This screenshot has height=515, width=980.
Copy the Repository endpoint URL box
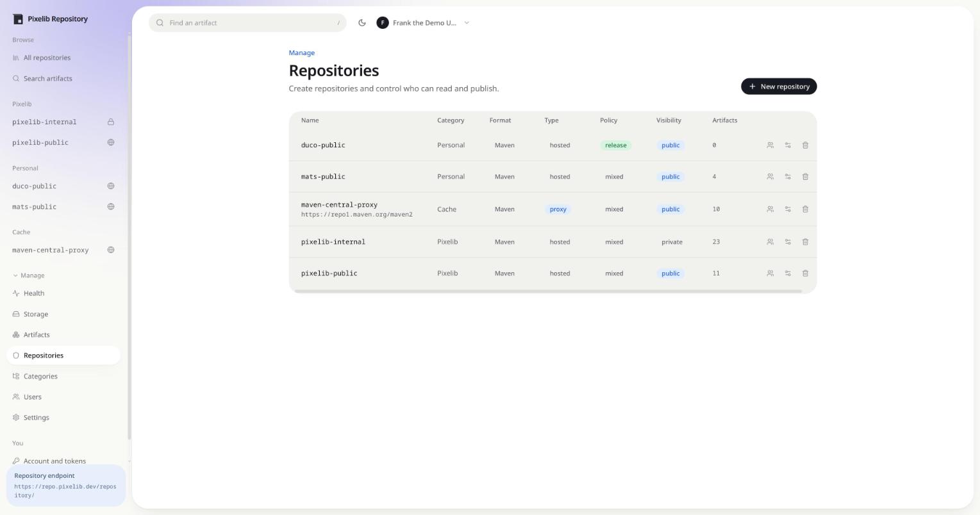(x=66, y=486)
